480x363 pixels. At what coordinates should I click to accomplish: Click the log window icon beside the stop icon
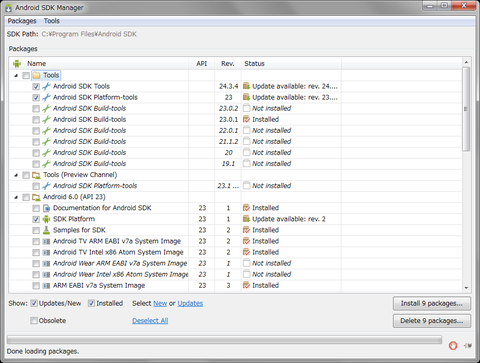(468, 346)
